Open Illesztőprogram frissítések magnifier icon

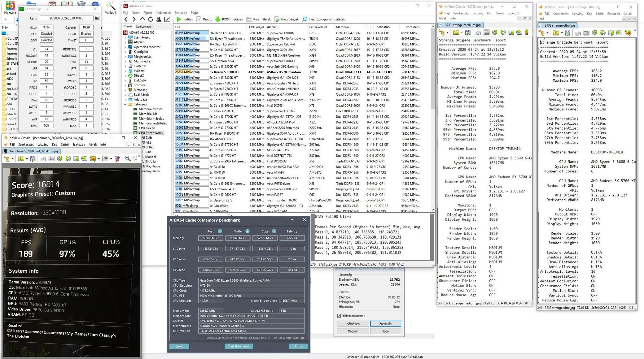pyautogui.click(x=305, y=19)
